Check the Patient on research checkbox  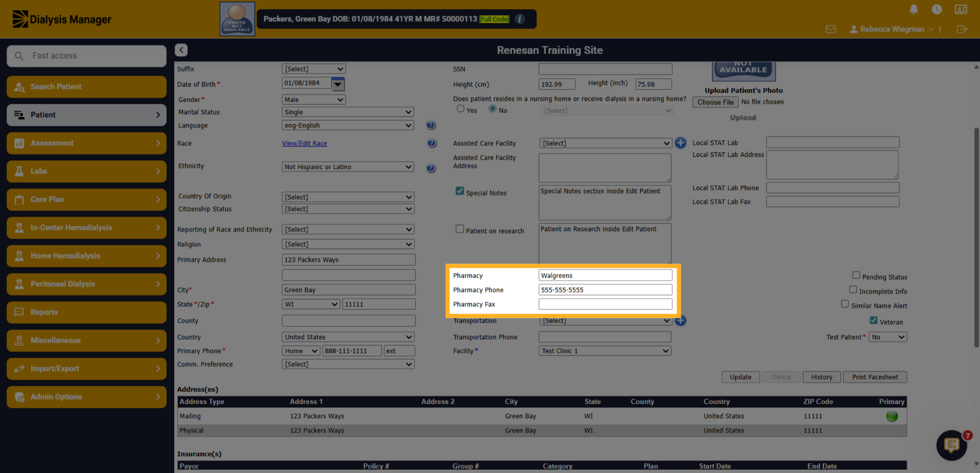coord(460,229)
